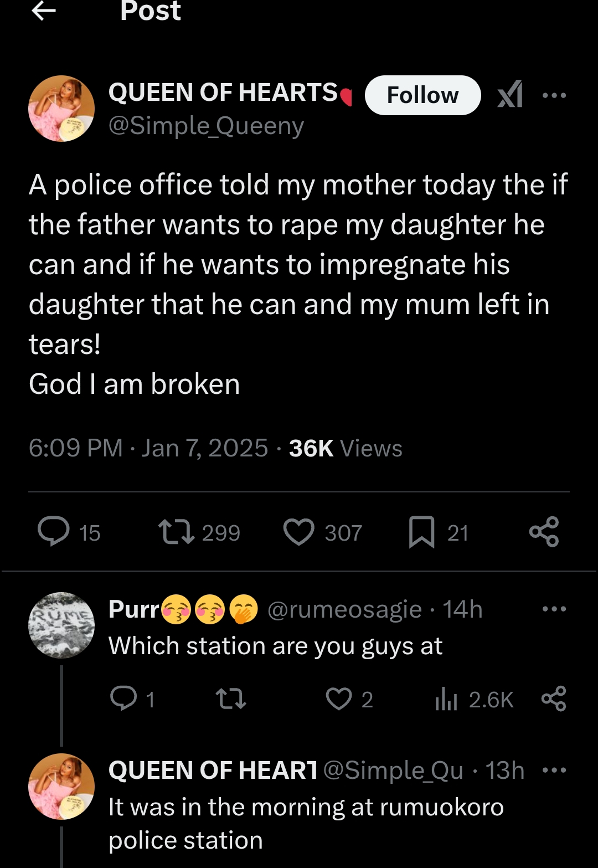Click the Follow button
The image size is (598, 868).
click(x=422, y=95)
